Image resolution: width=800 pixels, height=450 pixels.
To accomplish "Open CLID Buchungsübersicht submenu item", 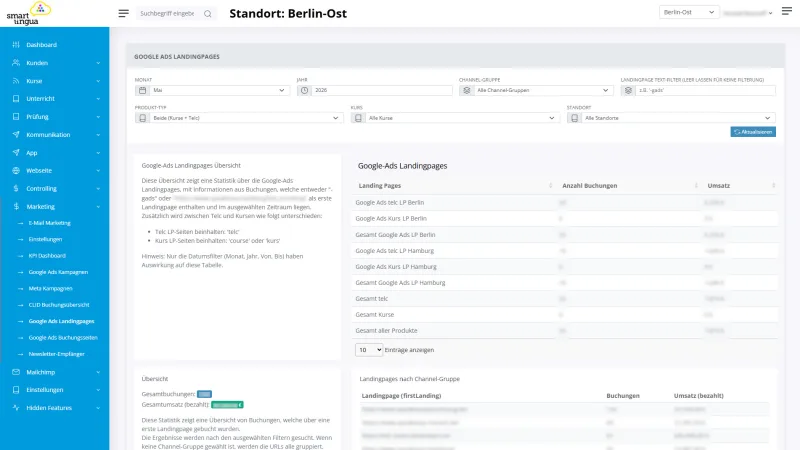I will 59,305.
